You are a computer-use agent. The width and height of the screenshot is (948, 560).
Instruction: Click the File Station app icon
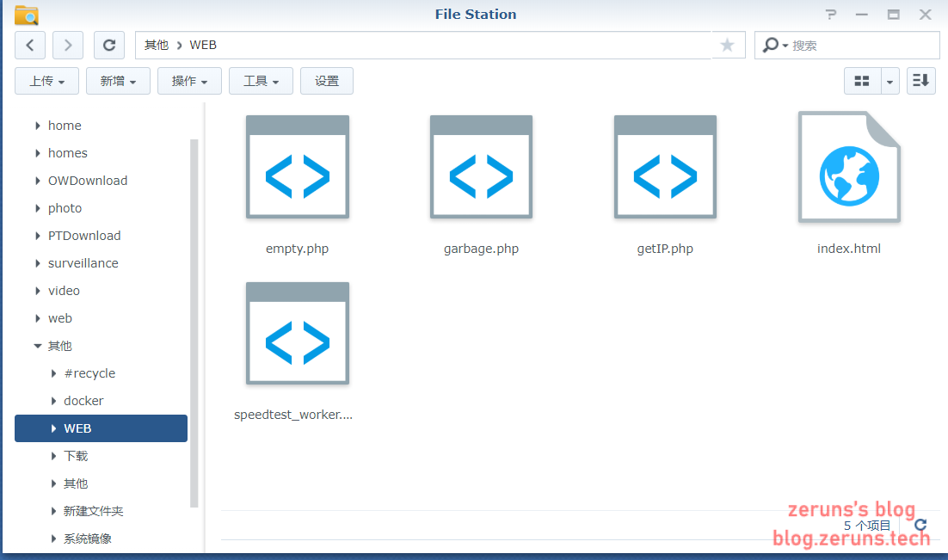tap(27, 15)
